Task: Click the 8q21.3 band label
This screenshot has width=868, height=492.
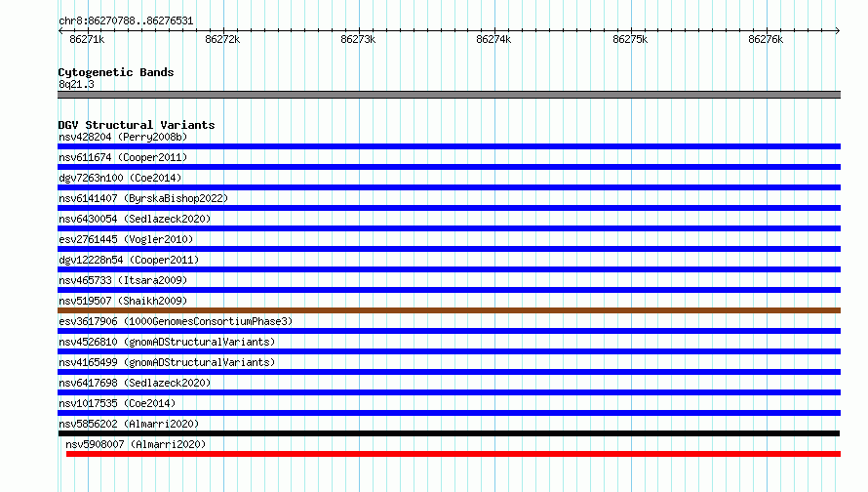Action: (x=76, y=84)
